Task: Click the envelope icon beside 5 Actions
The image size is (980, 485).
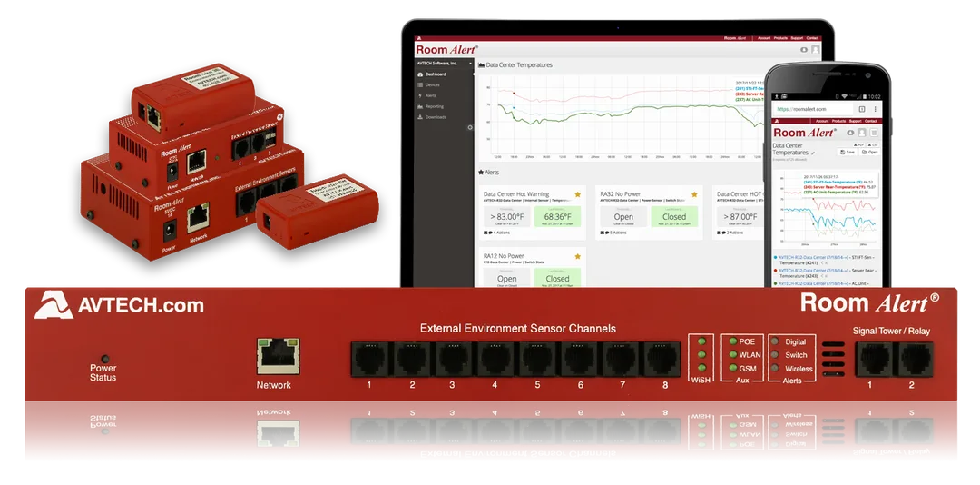Action: pyautogui.click(x=603, y=233)
